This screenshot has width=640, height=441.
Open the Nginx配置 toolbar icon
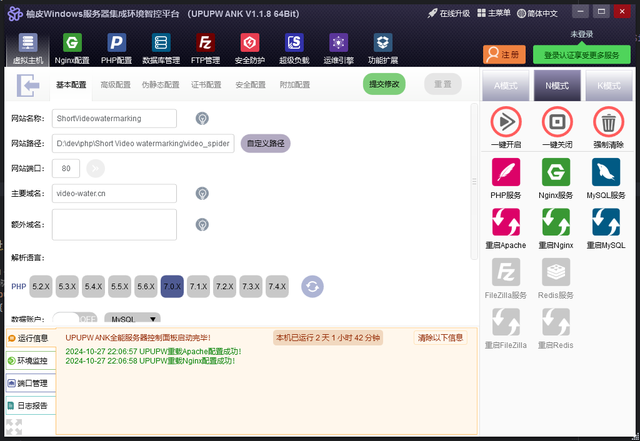(71, 44)
